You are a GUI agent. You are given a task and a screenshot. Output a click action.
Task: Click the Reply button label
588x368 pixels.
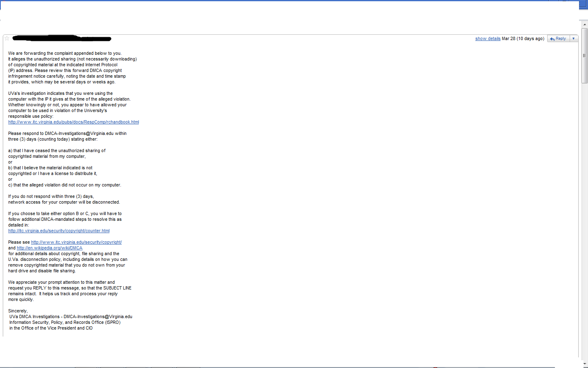[x=561, y=38]
